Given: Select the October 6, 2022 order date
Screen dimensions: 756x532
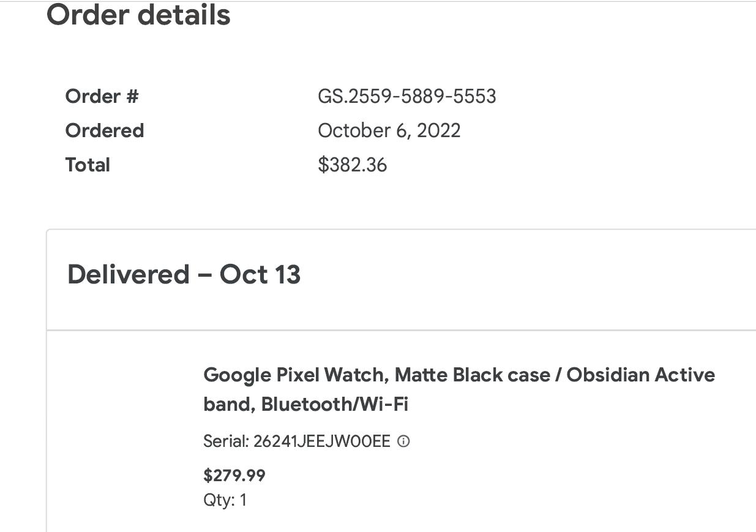Looking at the screenshot, I should pyautogui.click(x=389, y=130).
